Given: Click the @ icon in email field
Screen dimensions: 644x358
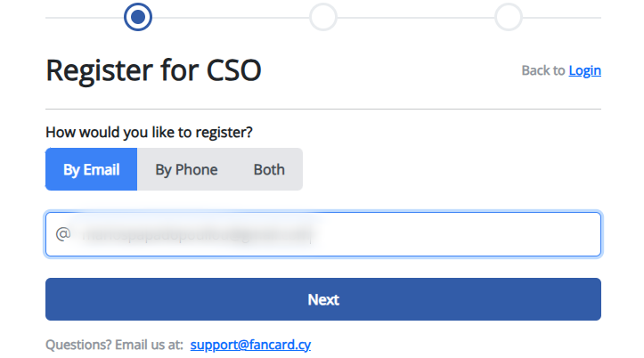Looking at the screenshot, I should tap(63, 234).
